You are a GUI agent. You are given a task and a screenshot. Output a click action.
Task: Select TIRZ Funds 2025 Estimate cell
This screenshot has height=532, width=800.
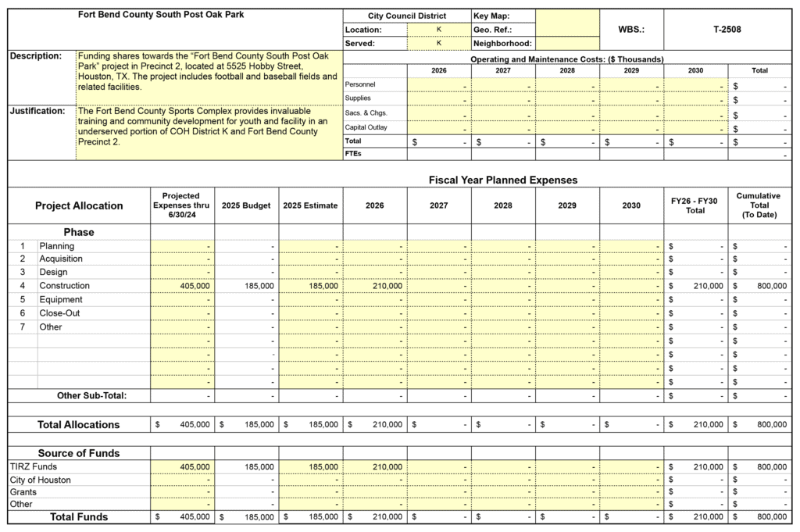(311, 466)
